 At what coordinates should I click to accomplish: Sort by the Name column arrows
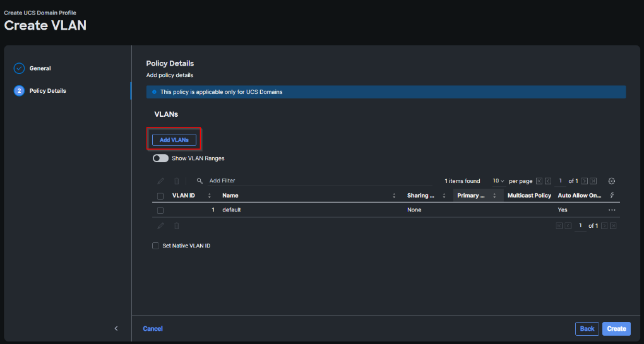pos(394,196)
